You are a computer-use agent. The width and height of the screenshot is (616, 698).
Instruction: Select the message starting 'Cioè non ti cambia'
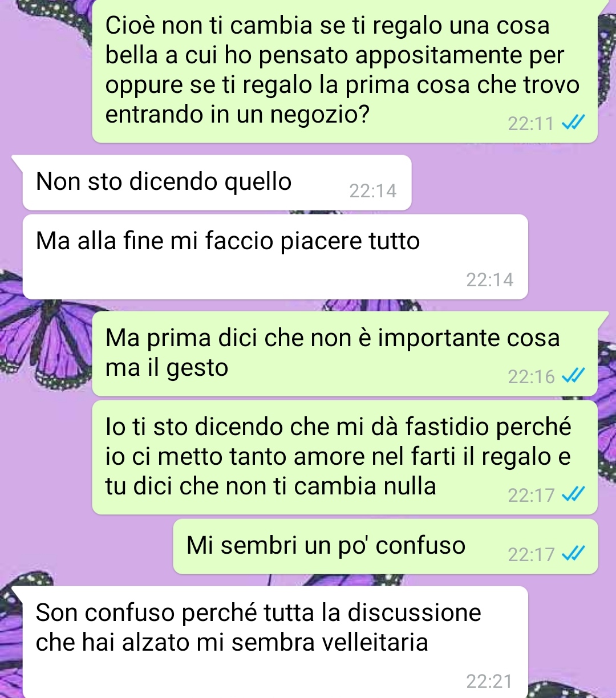[345, 70]
